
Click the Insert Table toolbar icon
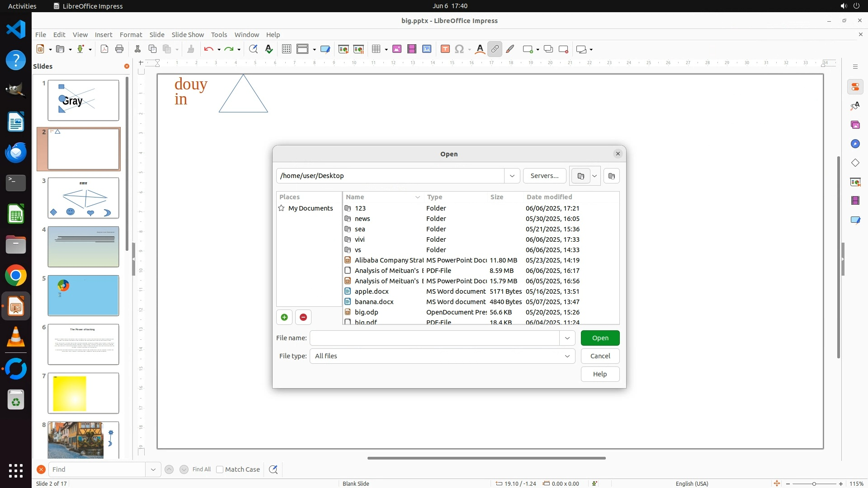point(376,49)
